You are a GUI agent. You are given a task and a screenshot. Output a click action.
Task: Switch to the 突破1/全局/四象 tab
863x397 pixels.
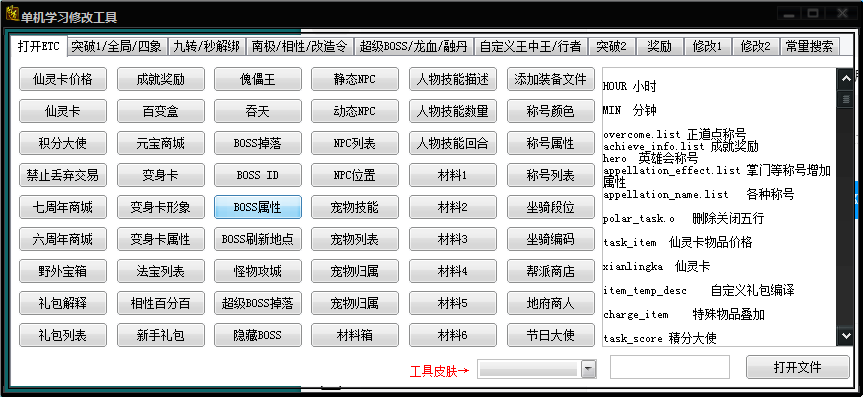[116, 47]
